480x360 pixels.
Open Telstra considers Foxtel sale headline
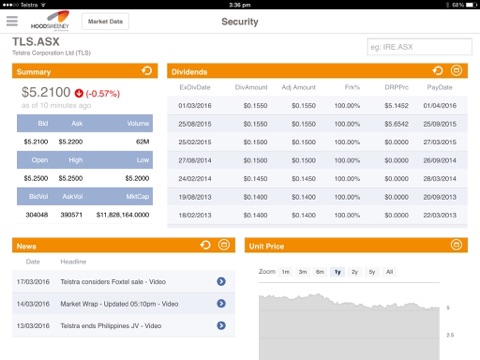tap(113, 282)
